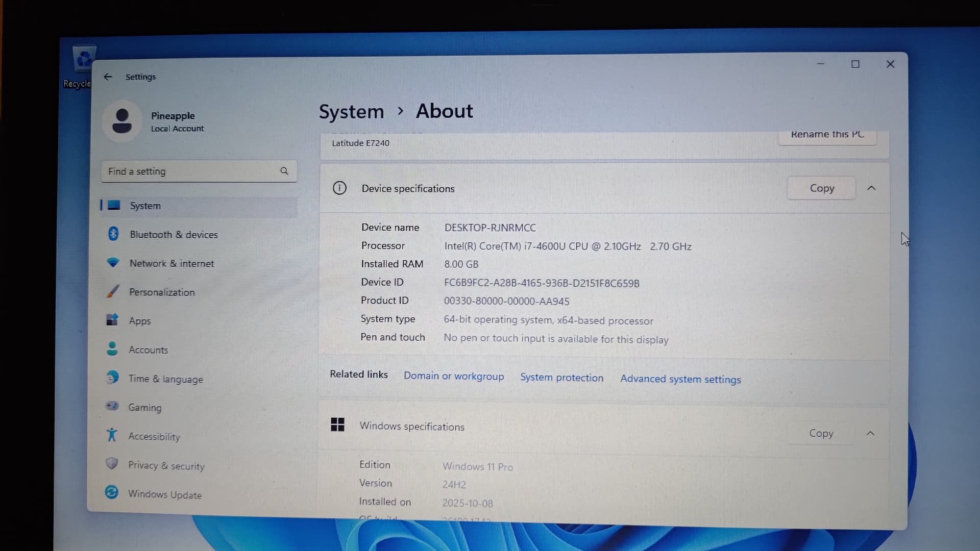This screenshot has height=551, width=980.
Task: Collapse the Device specifications section
Action: point(871,188)
